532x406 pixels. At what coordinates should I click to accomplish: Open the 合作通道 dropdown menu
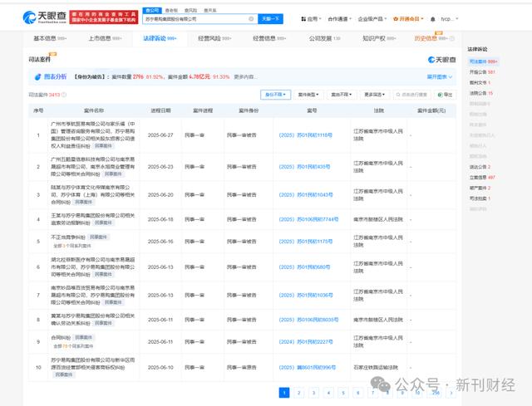[340, 19]
